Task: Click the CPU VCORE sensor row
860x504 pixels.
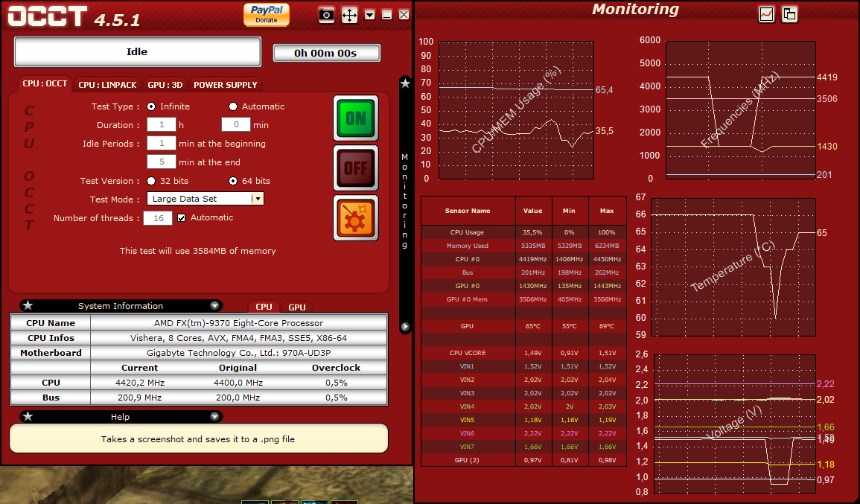Action: click(x=523, y=353)
